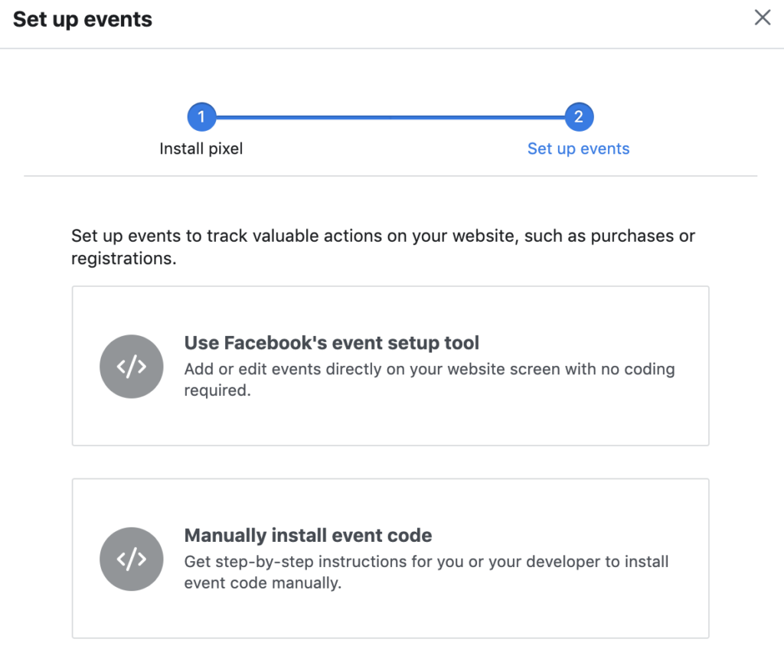Click the second option card's description text

click(x=426, y=572)
